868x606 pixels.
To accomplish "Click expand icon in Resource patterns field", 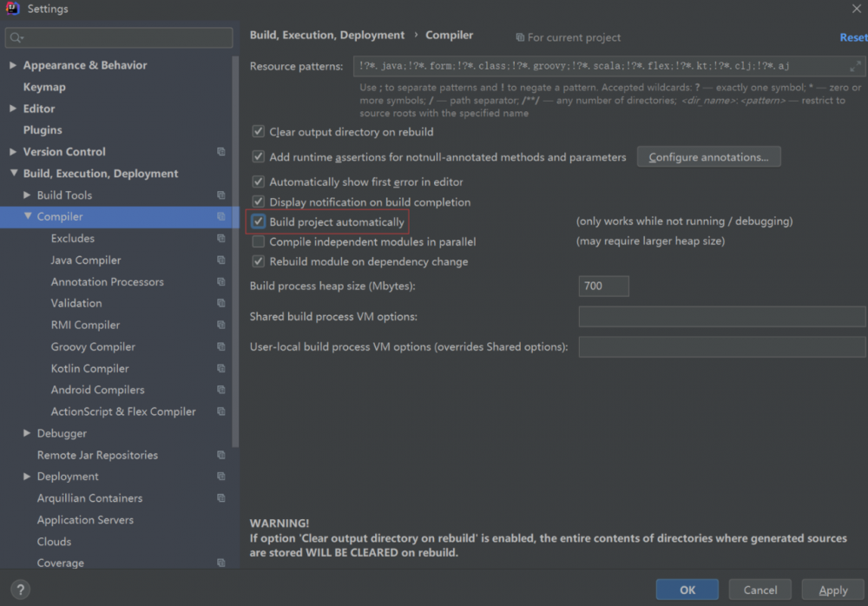I will pos(855,66).
